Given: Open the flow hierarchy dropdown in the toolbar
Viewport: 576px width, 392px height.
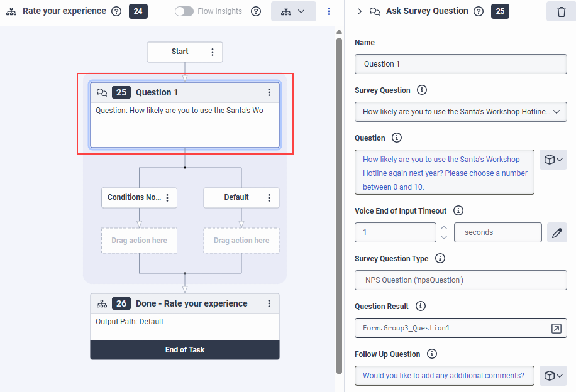Looking at the screenshot, I should coord(294,11).
